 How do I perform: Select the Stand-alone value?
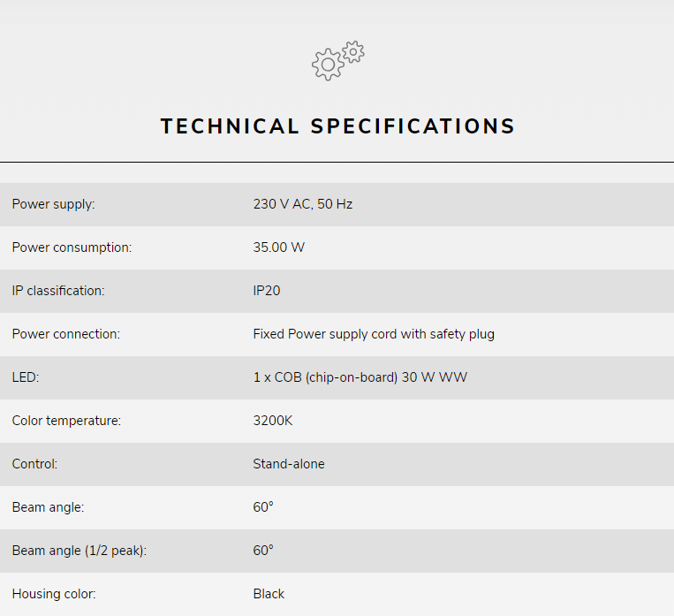(x=289, y=464)
